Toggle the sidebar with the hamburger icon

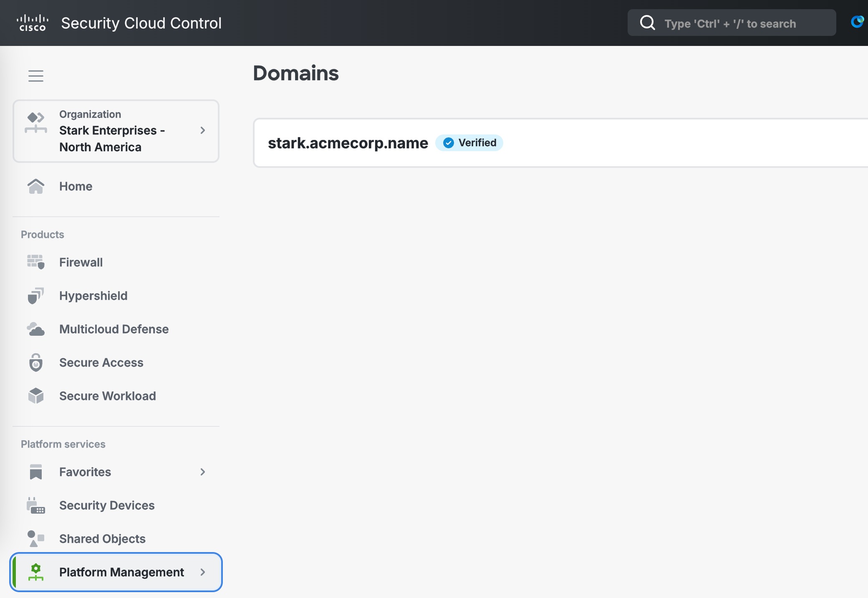click(x=36, y=76)
